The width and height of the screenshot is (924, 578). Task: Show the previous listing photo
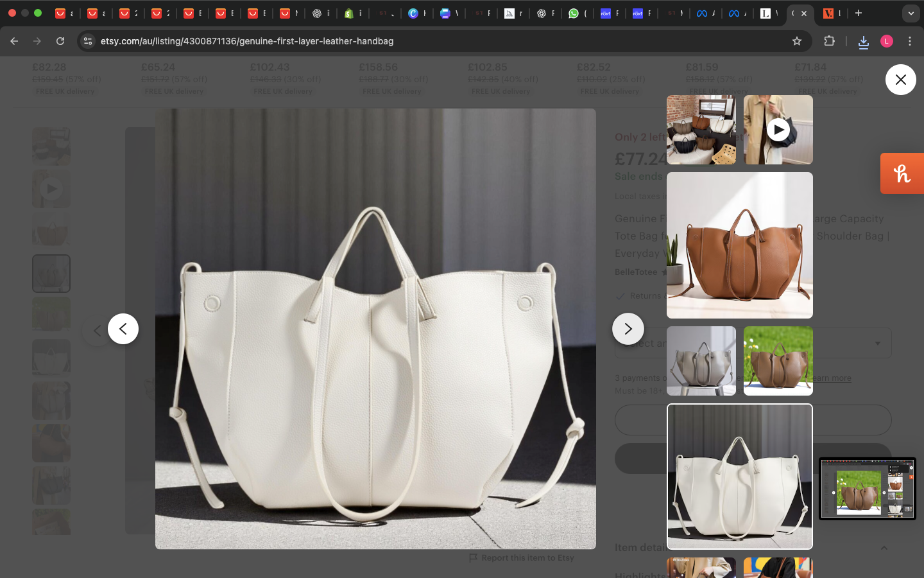click(123, 329)
